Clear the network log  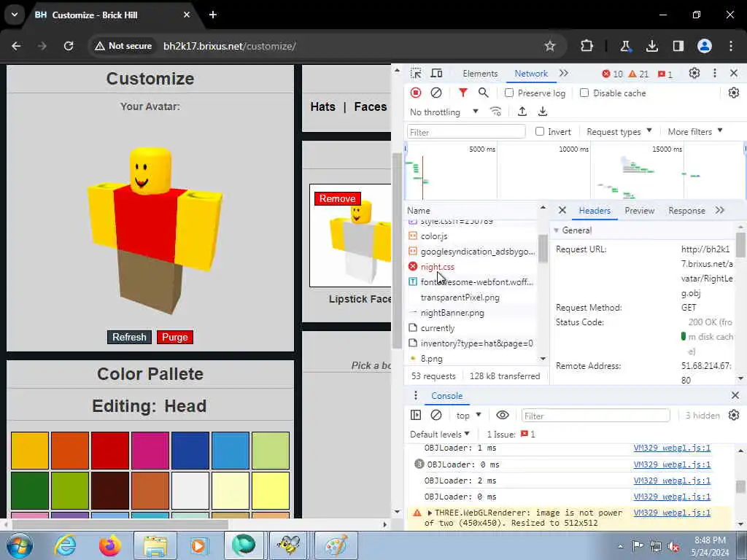tap(436, 93)
